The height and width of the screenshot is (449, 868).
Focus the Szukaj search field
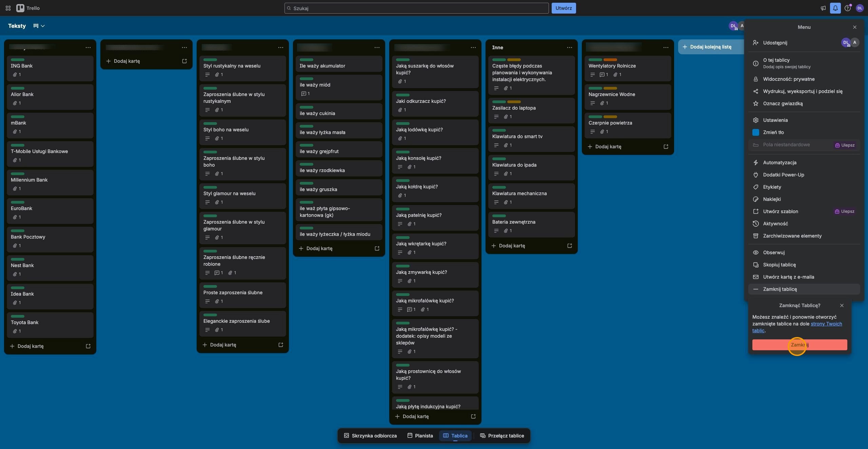[416, 8]
